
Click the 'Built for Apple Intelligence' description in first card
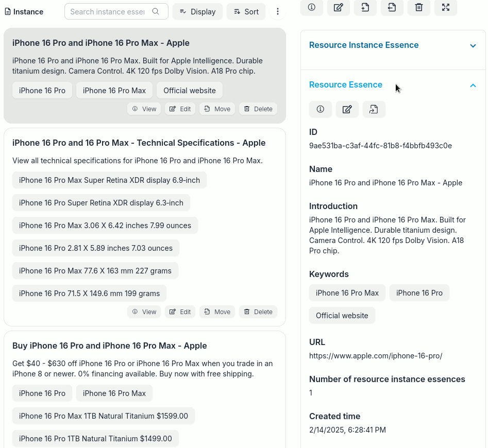pos(138,65)
